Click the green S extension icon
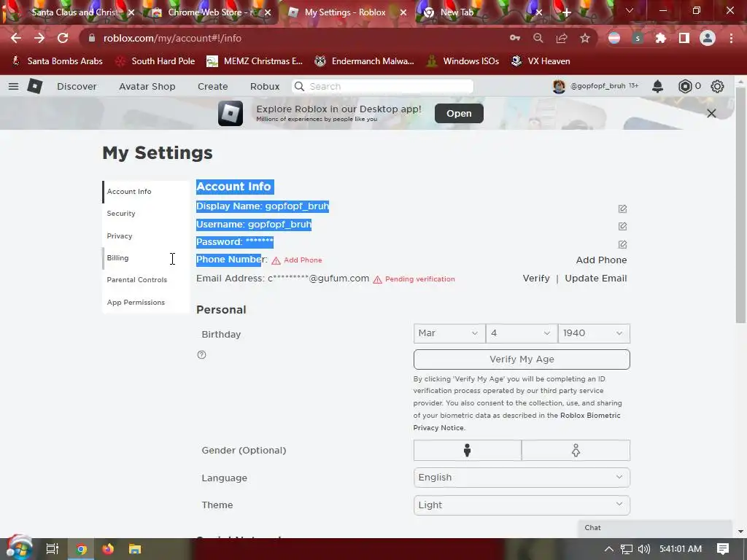This screenshot has height=560, width=747. pos(638,38)
